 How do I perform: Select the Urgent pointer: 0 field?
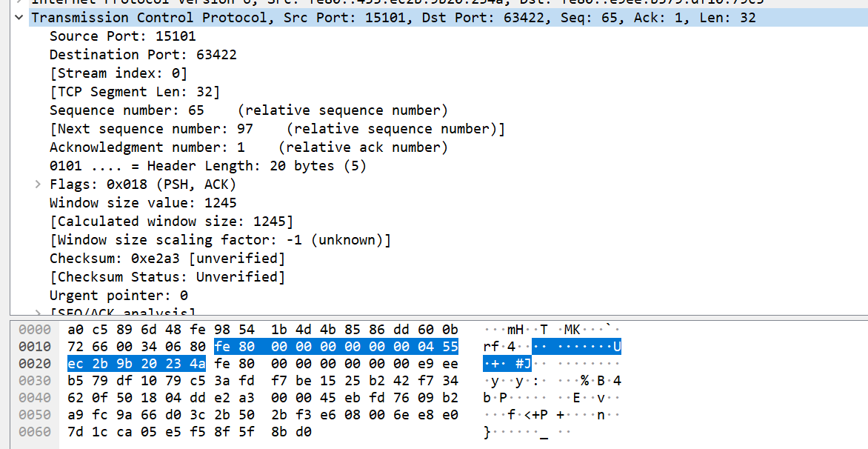click(118, 296)
